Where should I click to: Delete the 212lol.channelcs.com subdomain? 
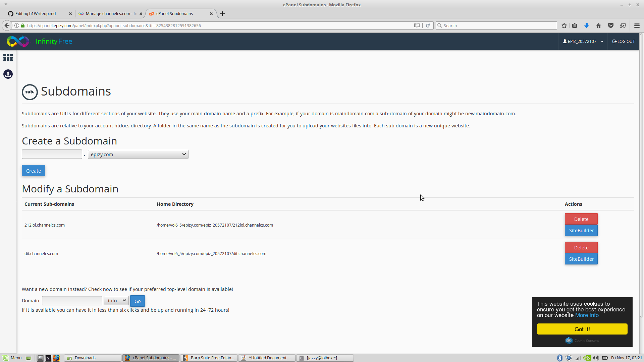pos(581,219)
